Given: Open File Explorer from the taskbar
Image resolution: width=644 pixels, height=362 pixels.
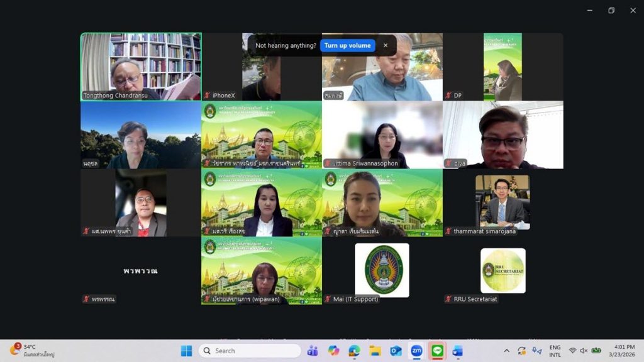Looking at the screenshot, I should (375, 351).
